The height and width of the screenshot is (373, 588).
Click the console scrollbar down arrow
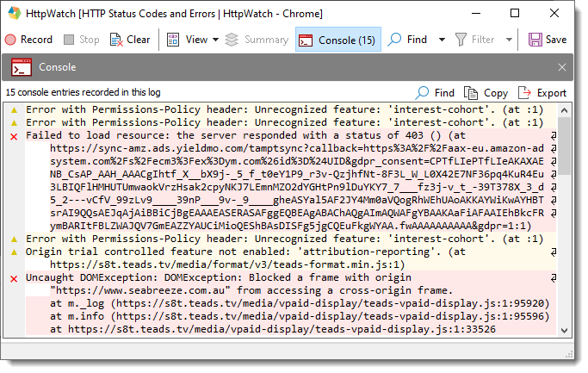pyautogui.click(x=564, y=330)
